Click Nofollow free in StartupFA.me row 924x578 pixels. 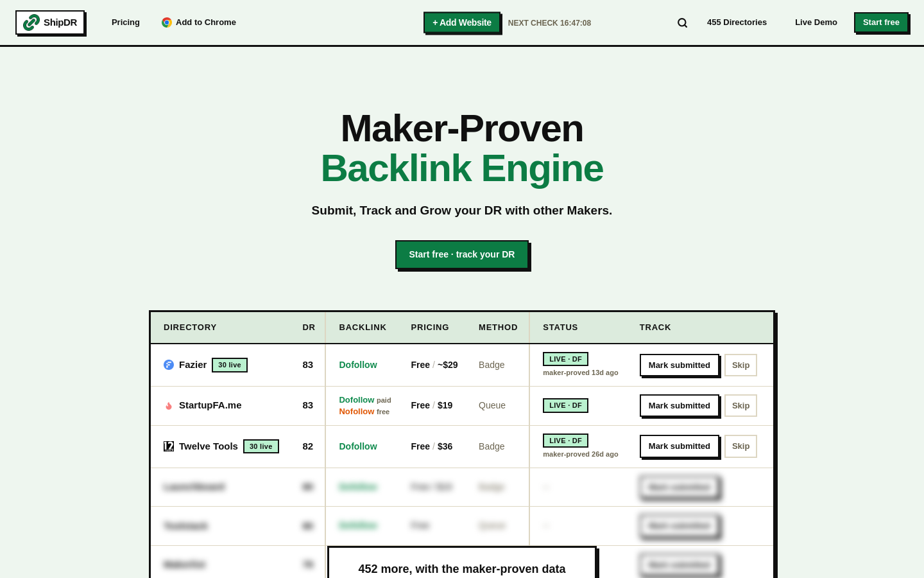click(x=364, y=412)
